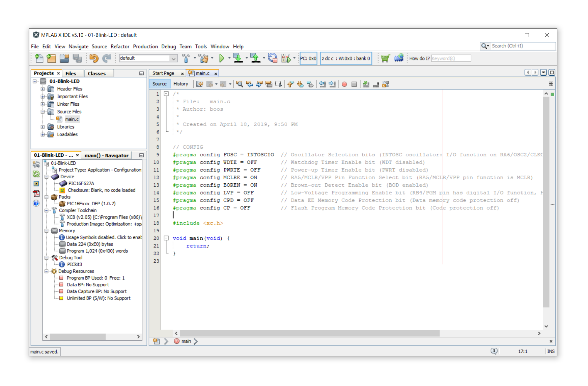
Task: Click the How do I keyword field
Action: pyautogui.click(x=451, y=58)
